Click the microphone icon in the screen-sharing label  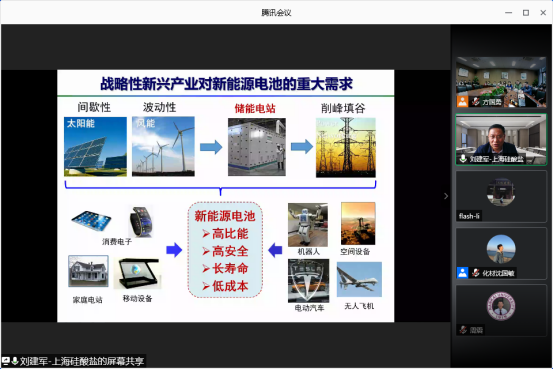[15, 361]
